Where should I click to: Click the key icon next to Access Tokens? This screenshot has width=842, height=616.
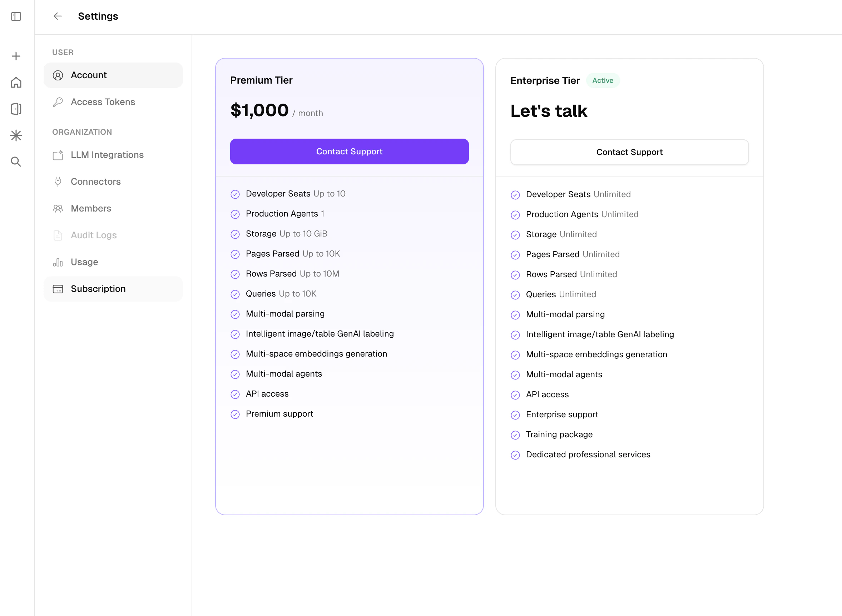point(58,102)
